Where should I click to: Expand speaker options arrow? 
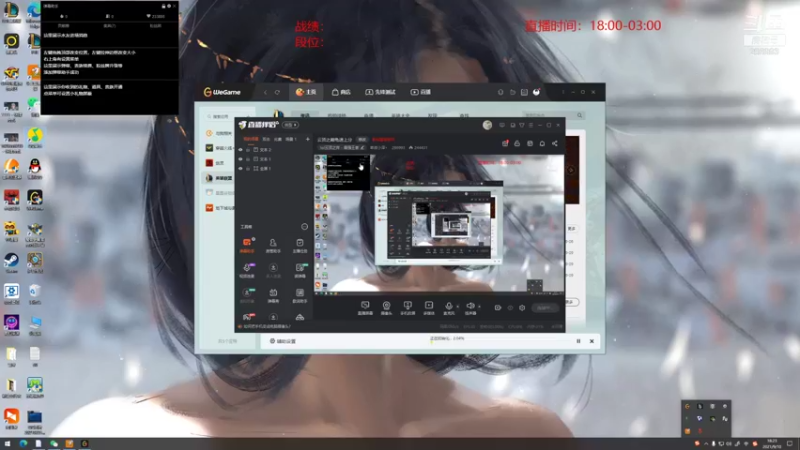click(x=479, y=306)
